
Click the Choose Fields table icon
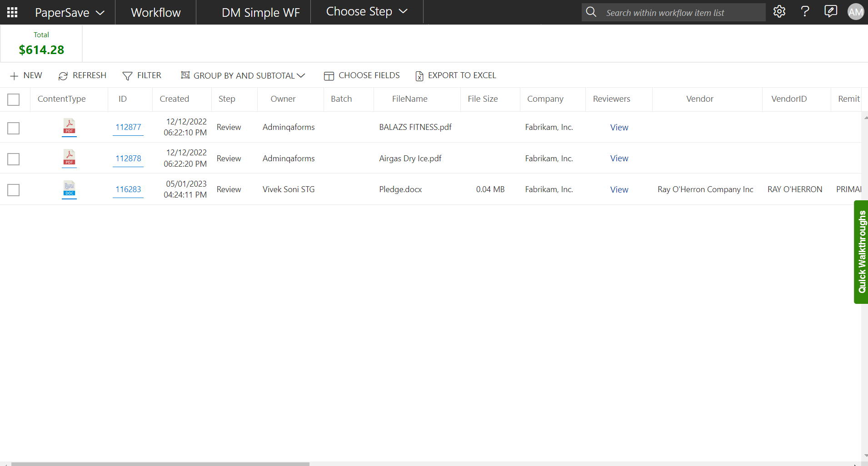coord(329,76)
